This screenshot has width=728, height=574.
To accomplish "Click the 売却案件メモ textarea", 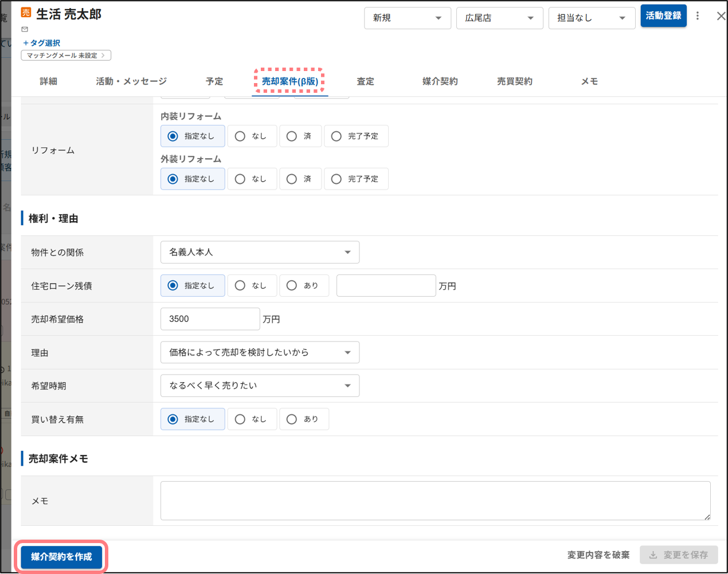I will click(436, 501).
